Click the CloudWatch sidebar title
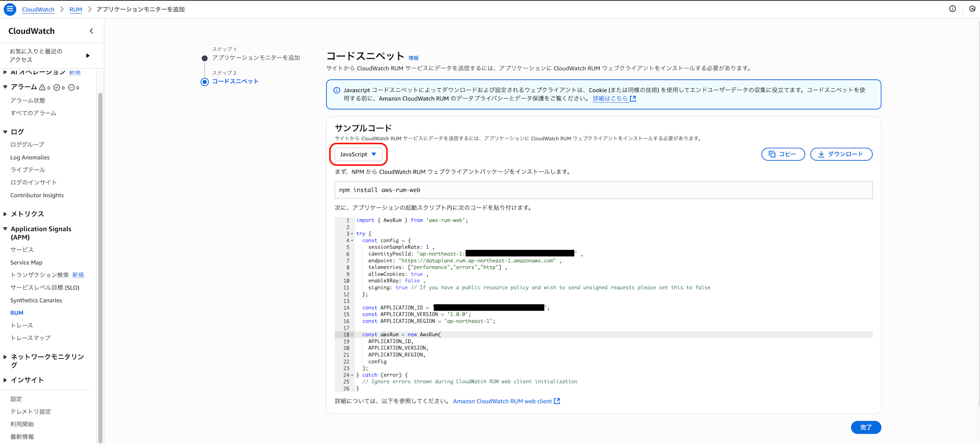Screen dimensions: 980x444 tap(31, 31)
